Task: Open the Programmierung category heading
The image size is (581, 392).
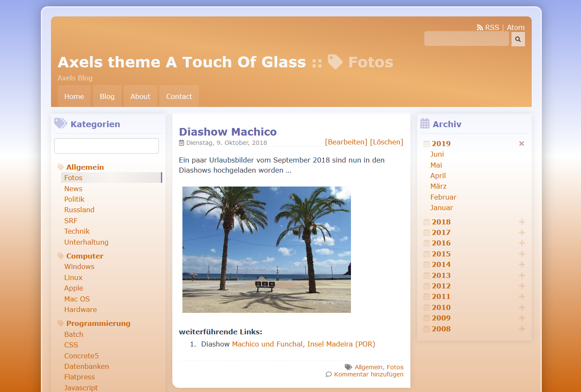Action: (x=98, y=323)
